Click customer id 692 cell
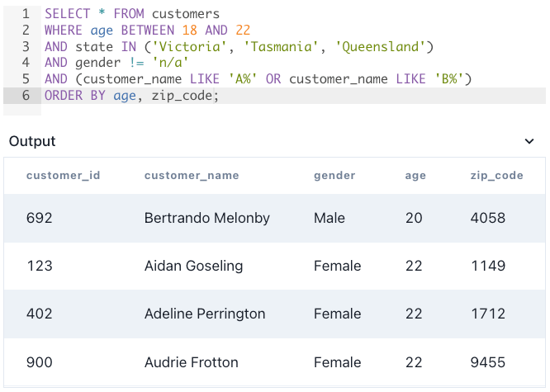 [x=40, y=218]
